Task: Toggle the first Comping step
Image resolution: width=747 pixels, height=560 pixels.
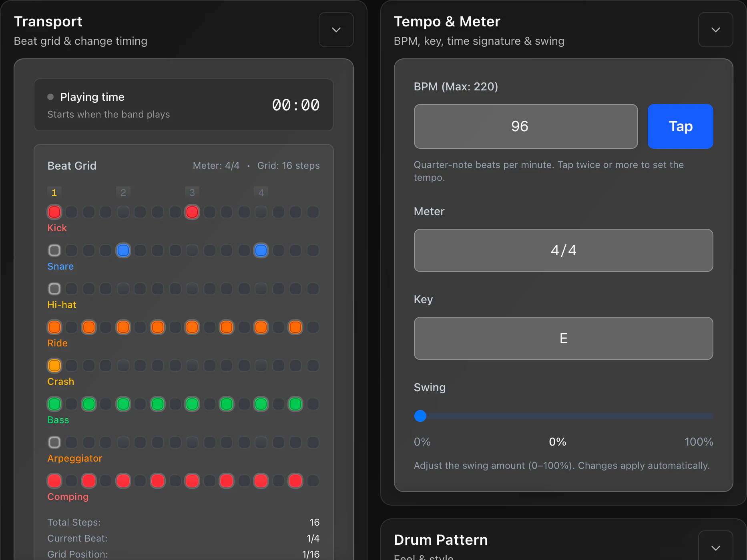Action: click(x=54, y=481)
